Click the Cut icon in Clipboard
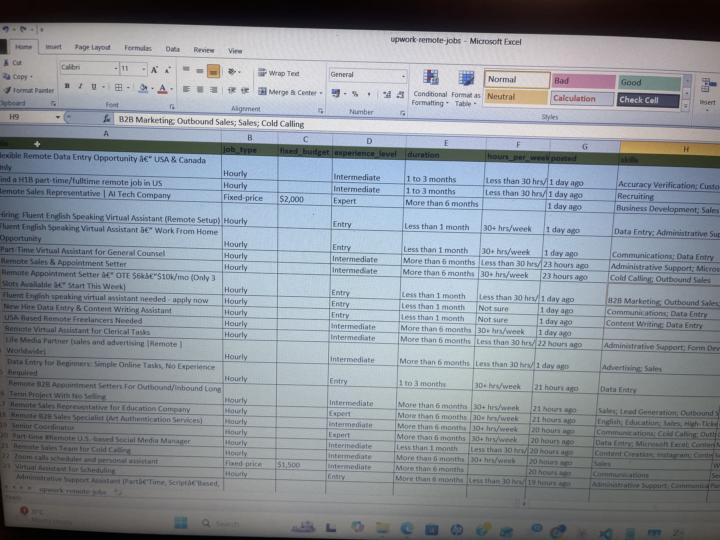The width and height of the screenshot is (720, 540). coord(6,62)
